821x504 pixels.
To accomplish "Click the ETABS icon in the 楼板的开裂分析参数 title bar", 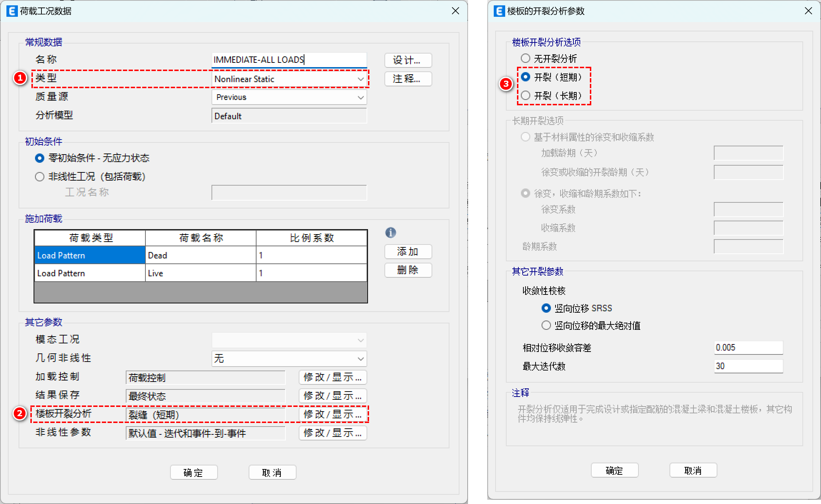I will pyautogui.click(x=499, y=11).
